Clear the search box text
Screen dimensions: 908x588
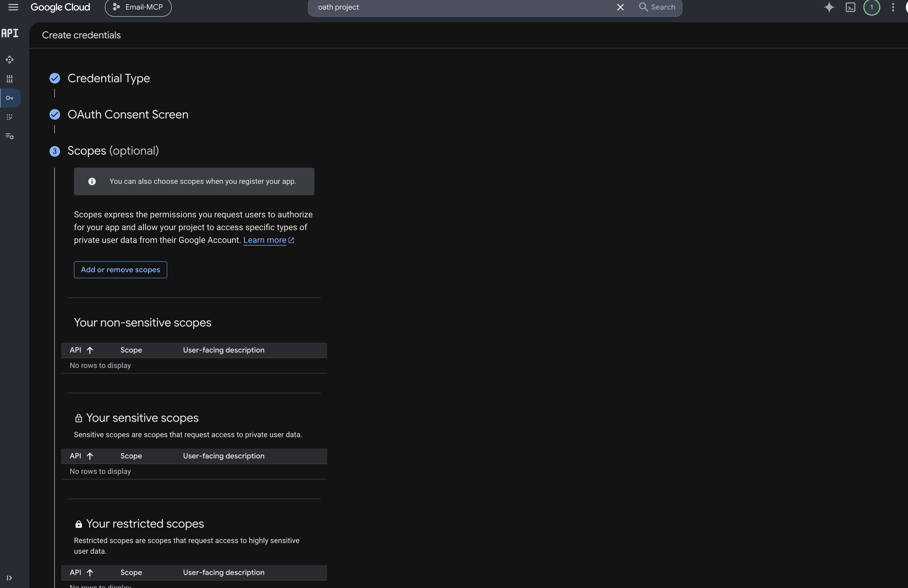click(x=620, y=7)
